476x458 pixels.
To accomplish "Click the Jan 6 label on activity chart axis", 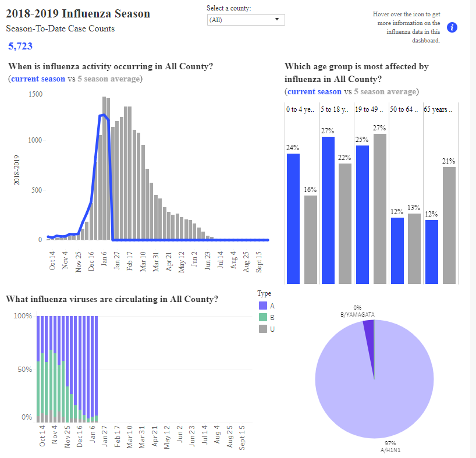I will (104, 258).
